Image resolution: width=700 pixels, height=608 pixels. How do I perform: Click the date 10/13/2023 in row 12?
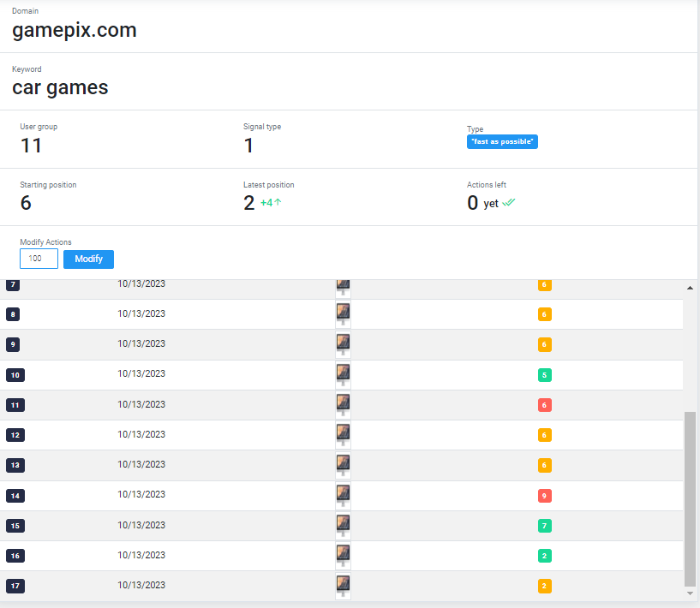point(141,434)
